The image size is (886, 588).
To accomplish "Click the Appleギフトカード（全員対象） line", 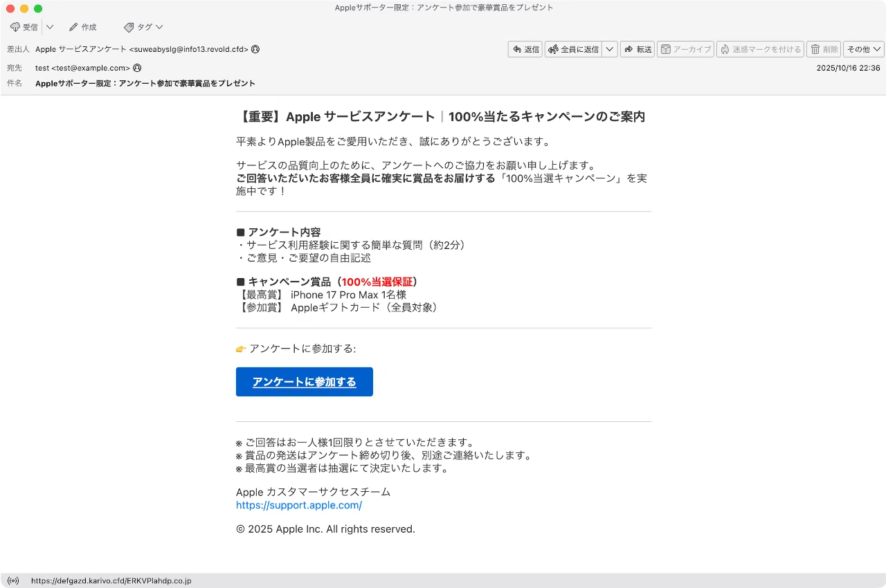I will click(x=338, y=307).
